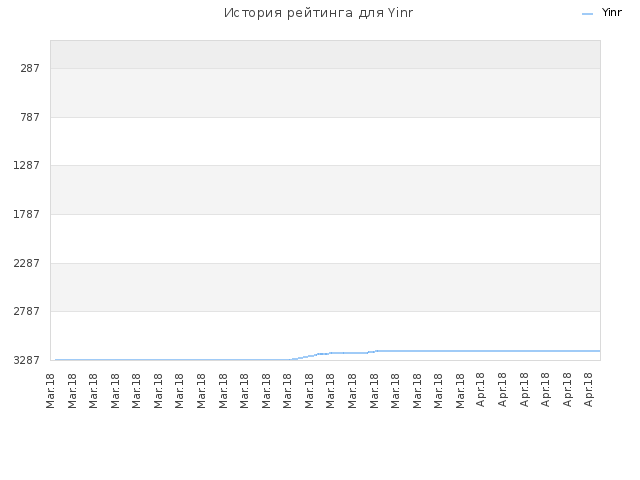Click the top dark gray chart band
The width and height of the screenshot is (640, 480).
325,54
